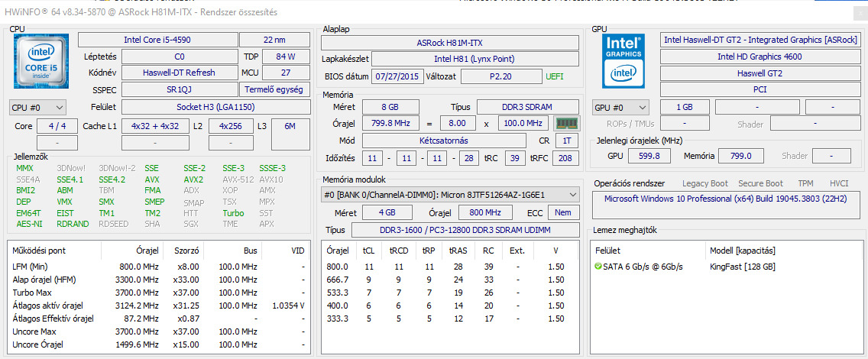
Task: Click the green Turbo feature flag
Action: (233, 213)
